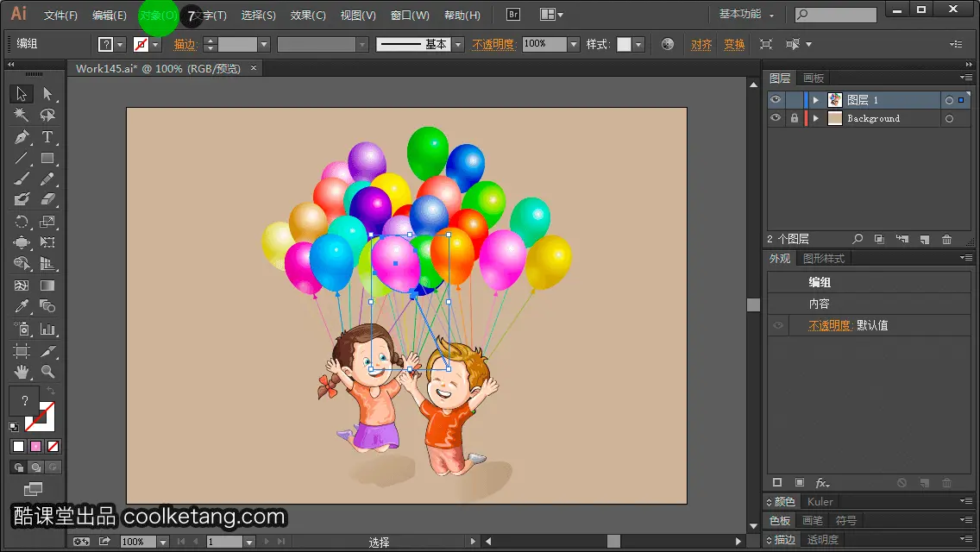
Task: Hide layer 图层 1 with eye icon
Action: coord(776,100)
